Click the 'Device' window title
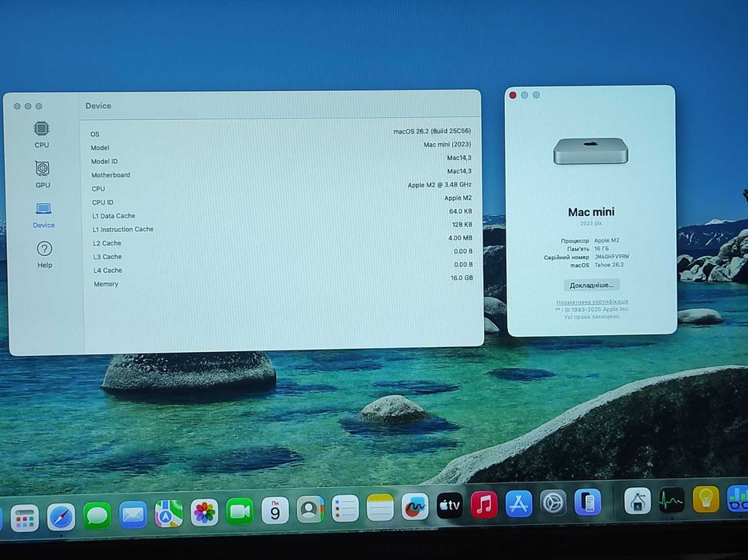 point(98,106)
